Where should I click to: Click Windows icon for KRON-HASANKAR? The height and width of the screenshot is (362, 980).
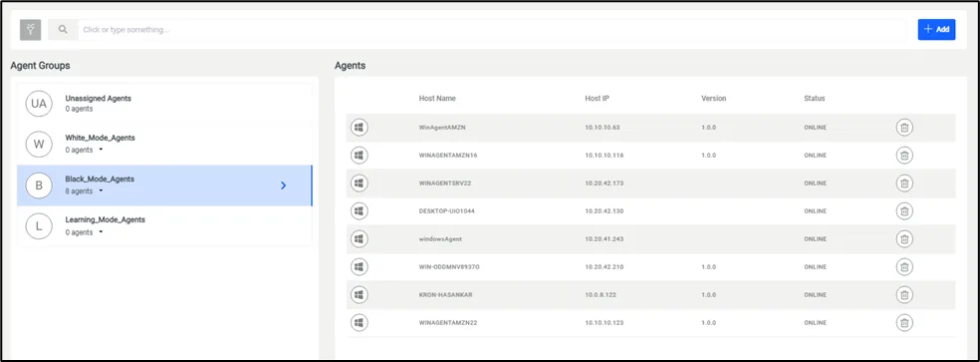pos(359,294)
